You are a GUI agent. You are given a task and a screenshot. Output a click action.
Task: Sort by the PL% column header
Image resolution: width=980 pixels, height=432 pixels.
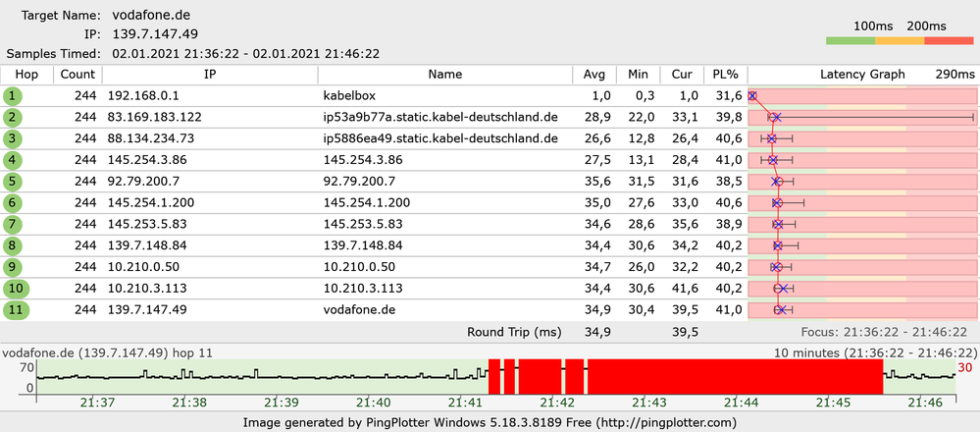click(726, 75)
